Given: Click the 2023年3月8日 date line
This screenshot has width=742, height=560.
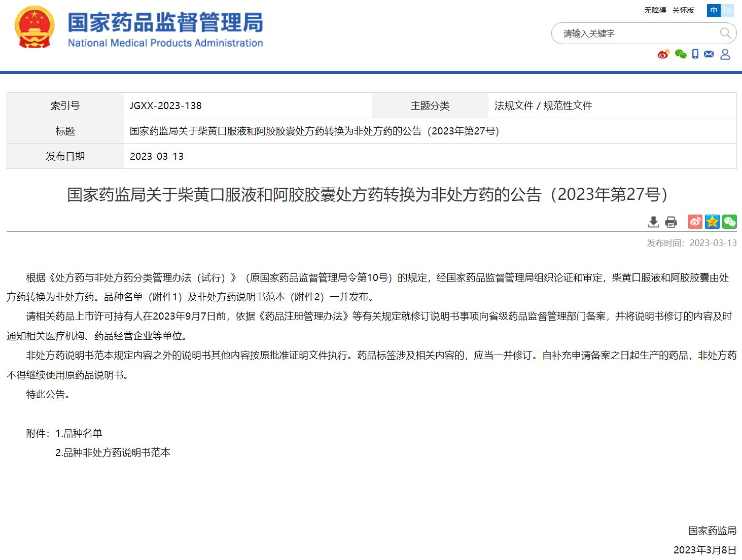Looking at the screenshot, I should [x=705, y=550].
